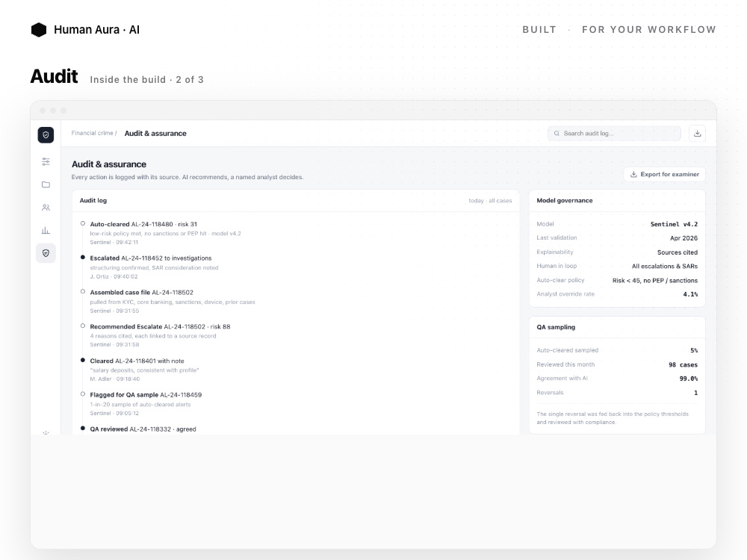Click the Apr 2026 last validation value

[x=684, y=238]
